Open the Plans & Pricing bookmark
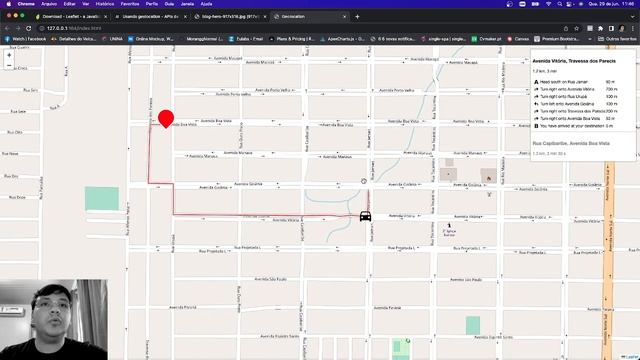The image size is (640, 360). (x=292, y=39)
